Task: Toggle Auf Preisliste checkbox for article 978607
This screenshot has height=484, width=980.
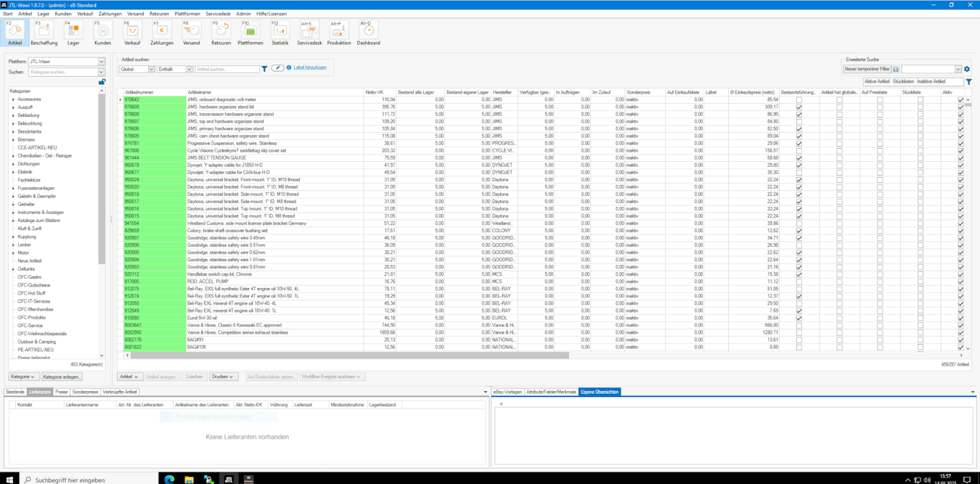Action: [x=880, y=121]
